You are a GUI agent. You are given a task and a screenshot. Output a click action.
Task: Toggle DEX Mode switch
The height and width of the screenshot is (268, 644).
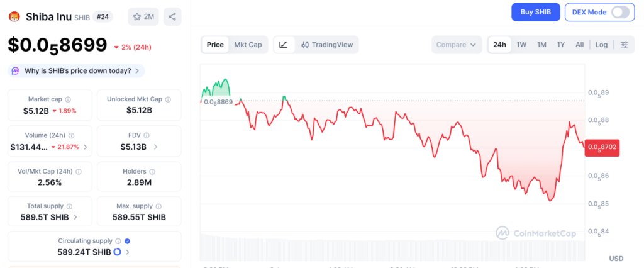coord(619,12)
